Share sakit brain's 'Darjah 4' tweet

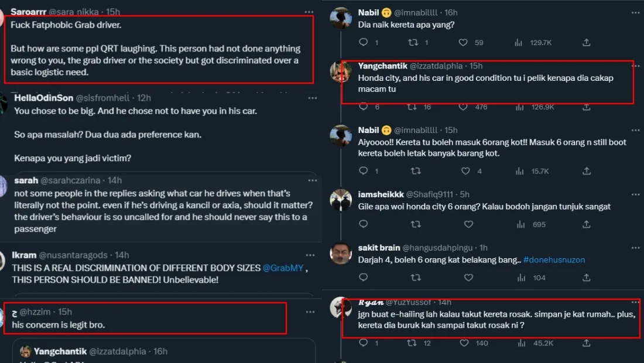[x=587, y=278]
